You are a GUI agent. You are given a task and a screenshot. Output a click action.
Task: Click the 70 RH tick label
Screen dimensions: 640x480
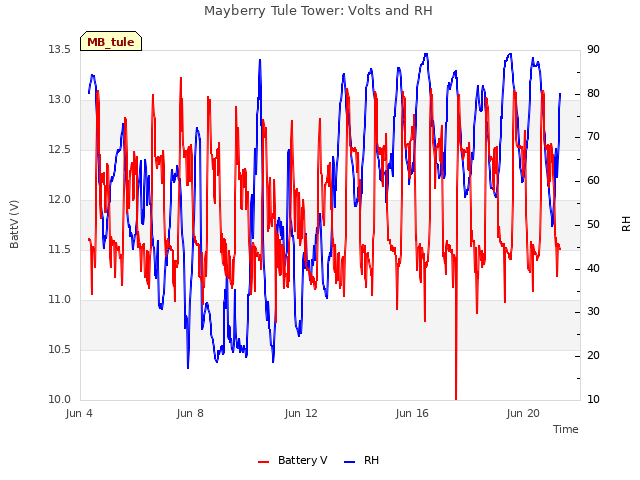593,137
